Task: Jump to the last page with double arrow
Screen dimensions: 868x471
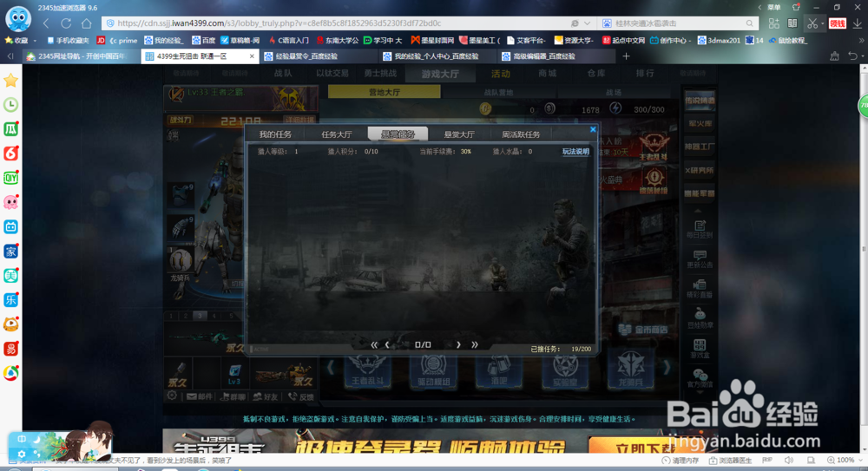Action: (x=475, y=345)
